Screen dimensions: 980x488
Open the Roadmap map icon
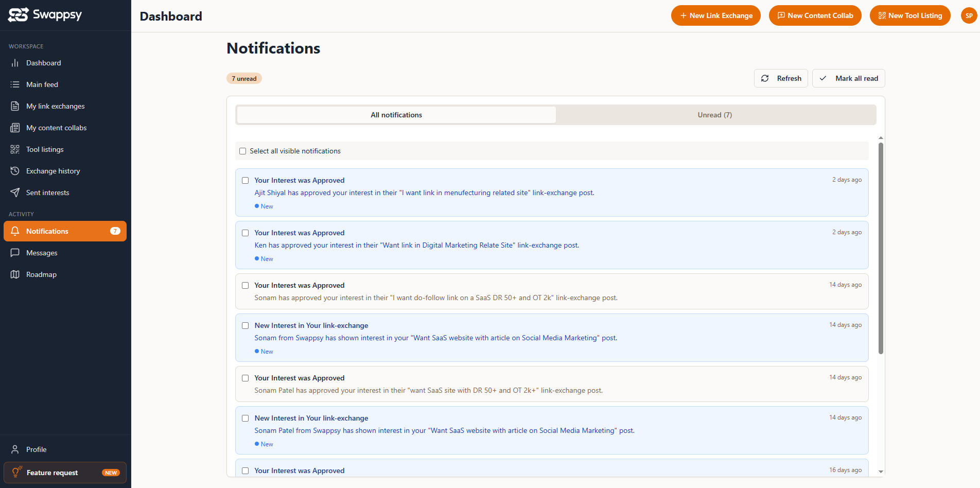(x=15, y=274)
